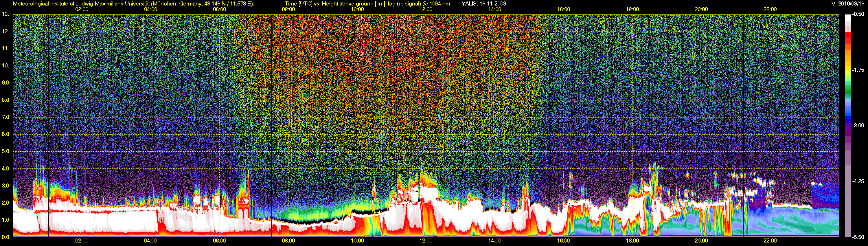
Task: Select the 08:00 label on the top time axis
Action: (288, 10)
